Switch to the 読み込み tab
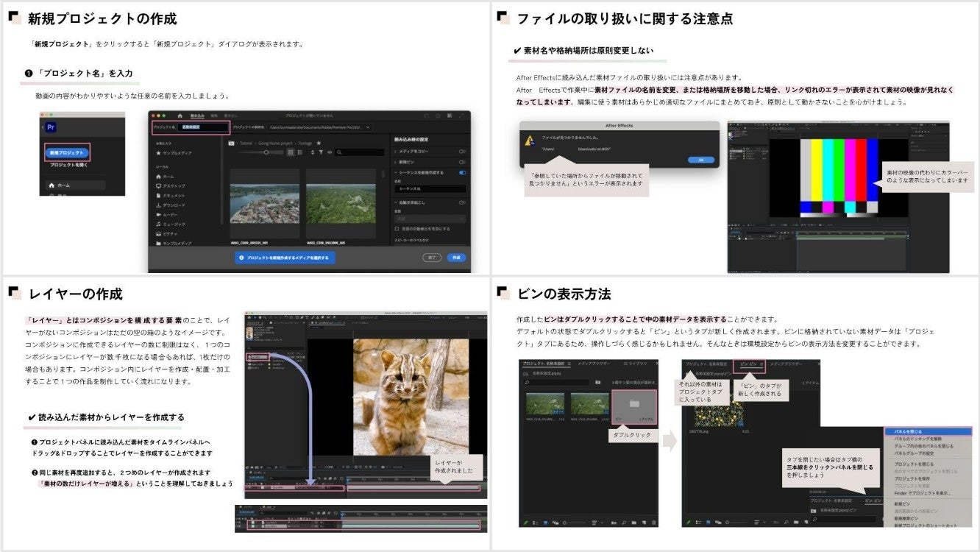 pyautogui.click(x=198, y=116)
